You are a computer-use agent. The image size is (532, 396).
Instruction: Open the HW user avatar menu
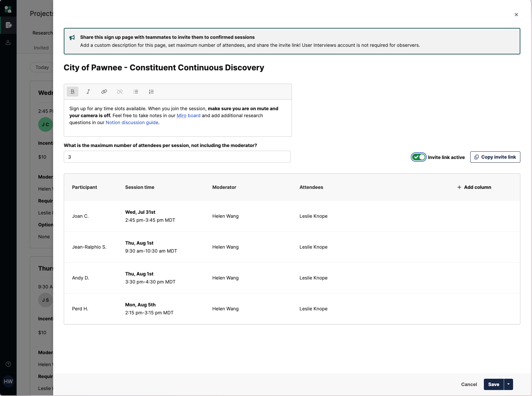click(x=8, y=381)
